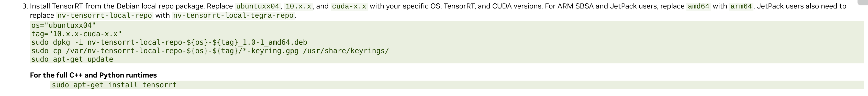Click the tag="10.x.x-cuda-x.x" code line

coord(76,34)
